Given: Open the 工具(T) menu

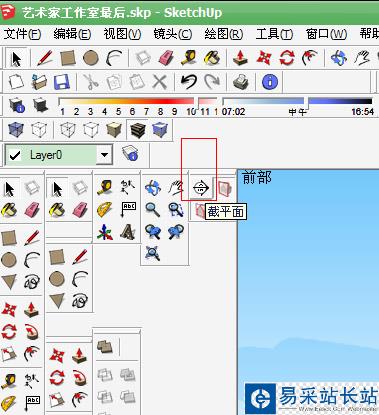Looking at the screenshot, I should [274, 34].
